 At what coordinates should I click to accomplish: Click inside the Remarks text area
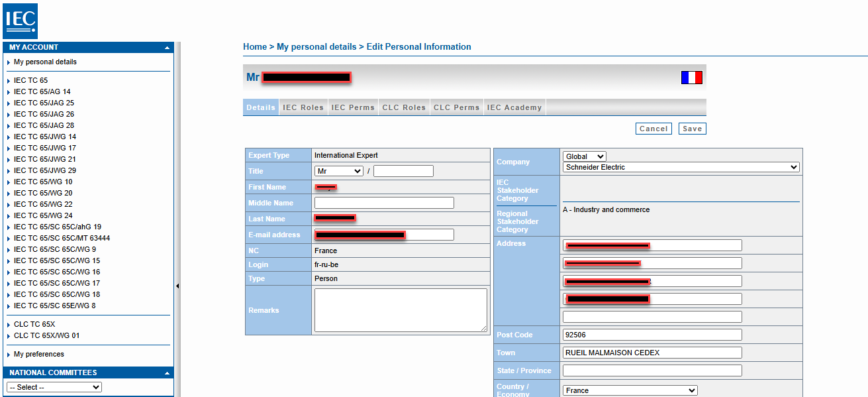click(x=400, y=310)
